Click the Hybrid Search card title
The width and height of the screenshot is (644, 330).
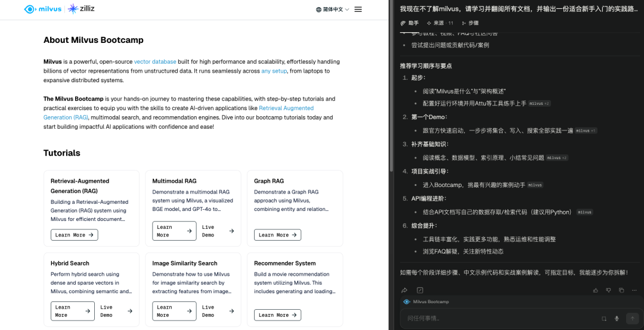click(x=70, y=263)
